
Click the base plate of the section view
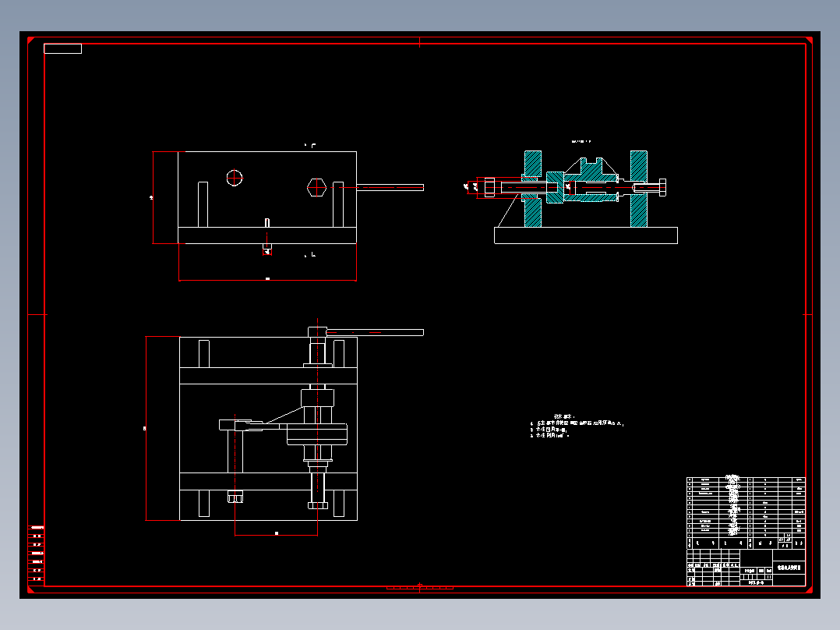585,235
